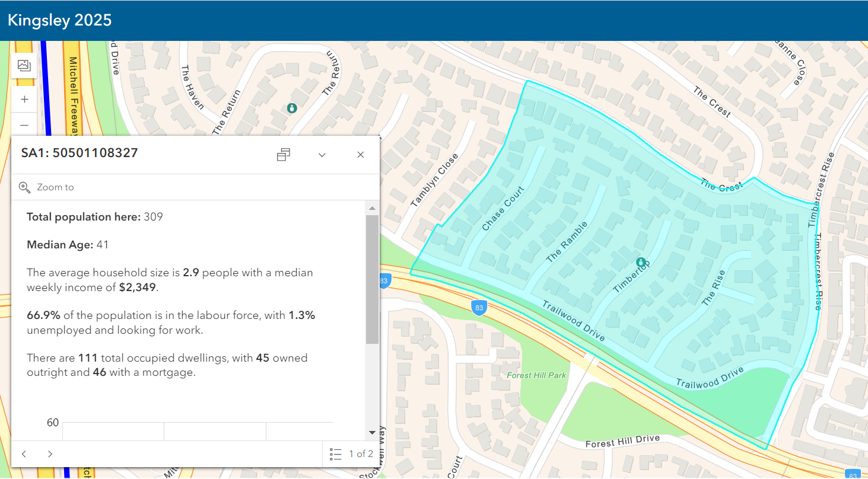
Task: Click the Kingsley 2025 title
Action: (x=59, y=20)
